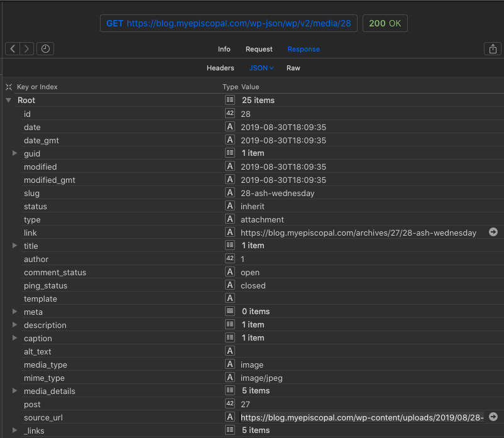Click the Key or Index column header
Screen dimensions: 504x438
37,87
